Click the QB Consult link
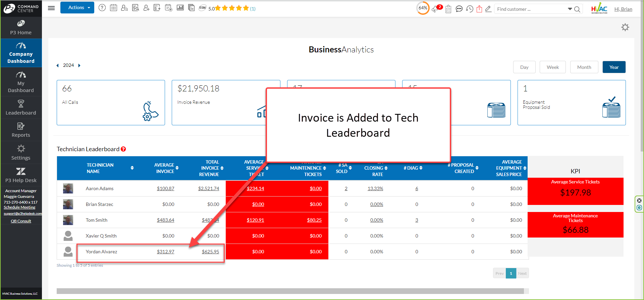 click(x=21, y=221)
